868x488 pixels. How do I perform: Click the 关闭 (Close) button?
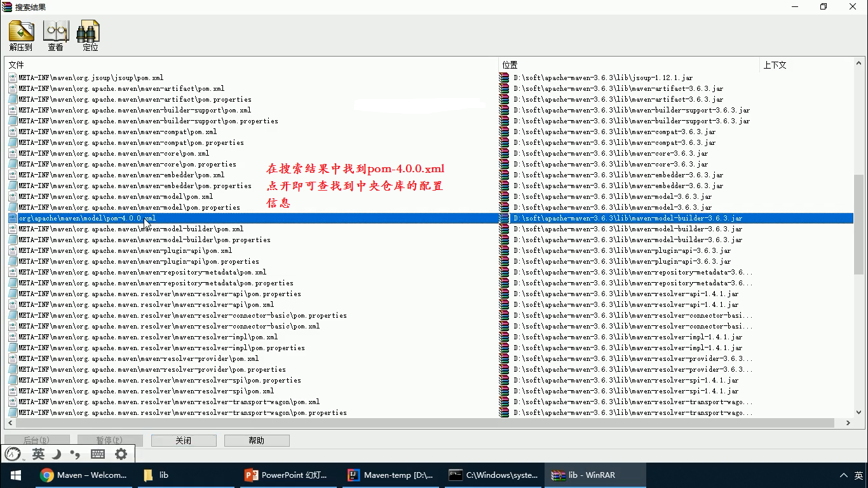tap(184, 440)
